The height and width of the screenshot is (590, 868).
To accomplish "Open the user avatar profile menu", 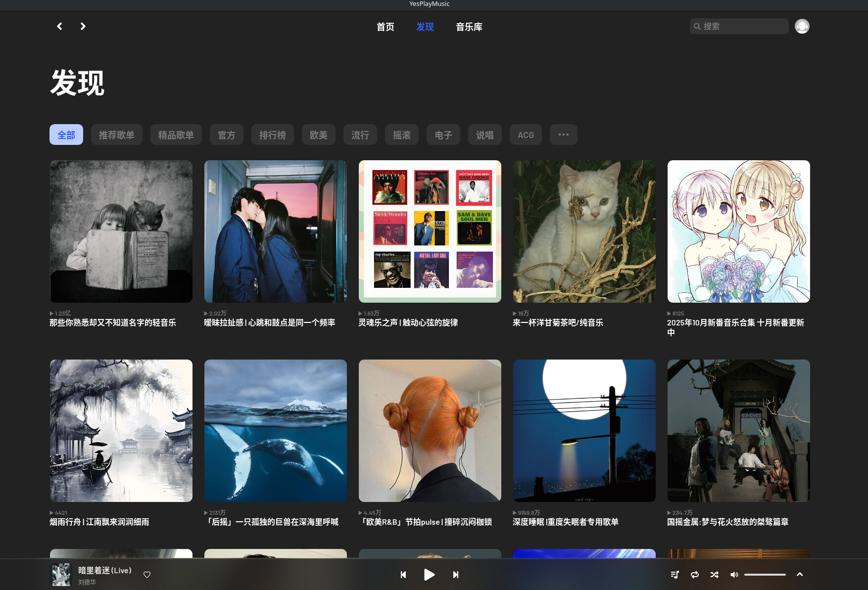I will (x=802, y=26).
